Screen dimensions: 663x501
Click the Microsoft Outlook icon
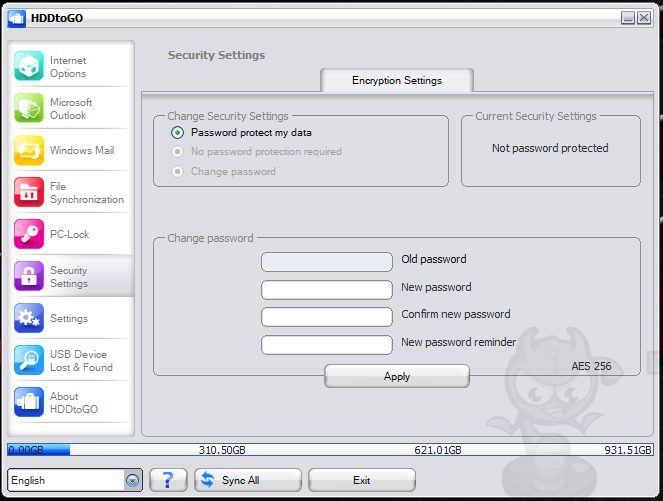tap(29, 108)
